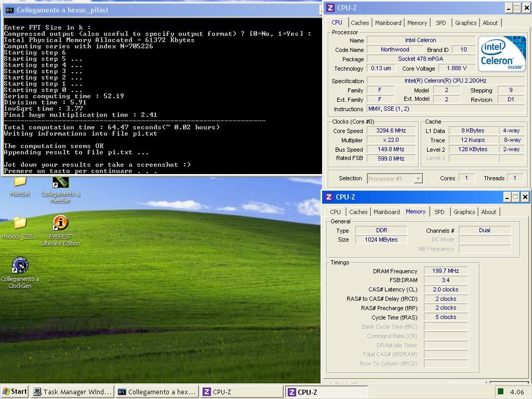Activate first CPU-Z taskbar button
The image size is (532, 399).
pos(242,392)
